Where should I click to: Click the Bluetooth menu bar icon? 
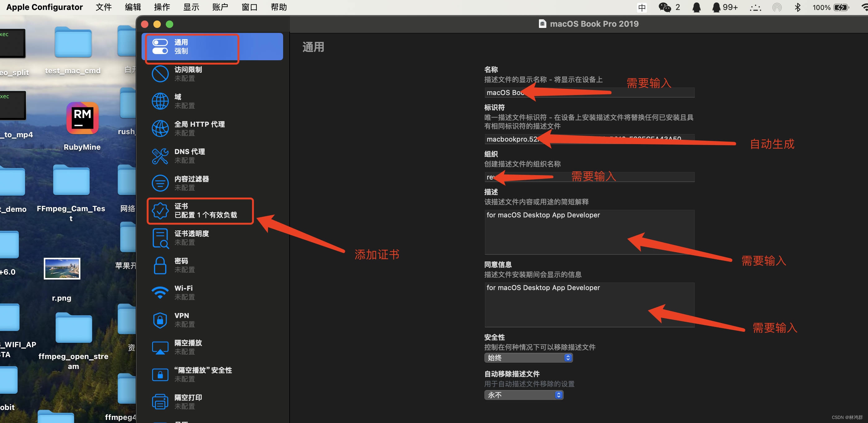click(x=797, y=7)
